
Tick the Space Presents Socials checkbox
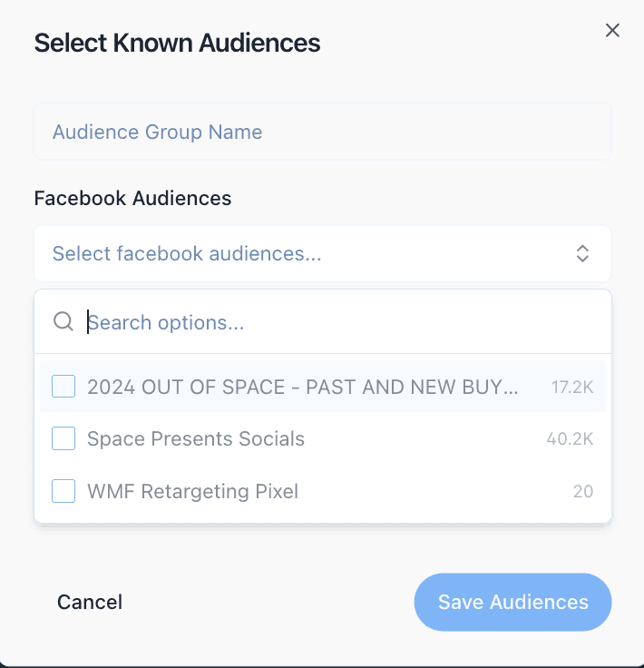63,439
